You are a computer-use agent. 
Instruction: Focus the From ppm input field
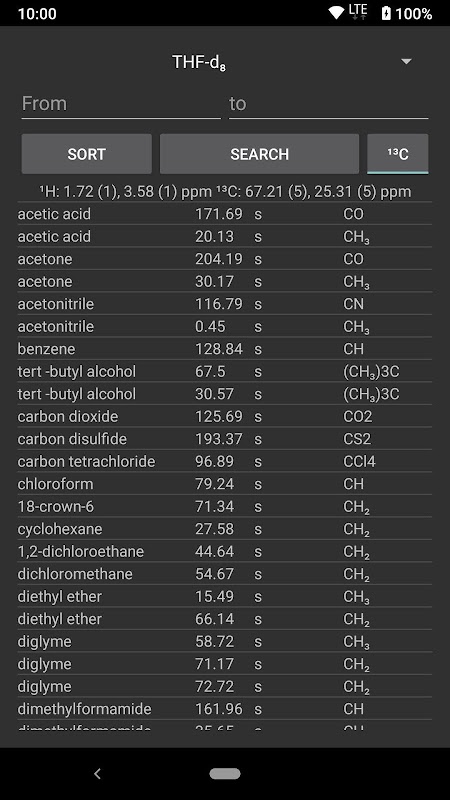[121, 104]
